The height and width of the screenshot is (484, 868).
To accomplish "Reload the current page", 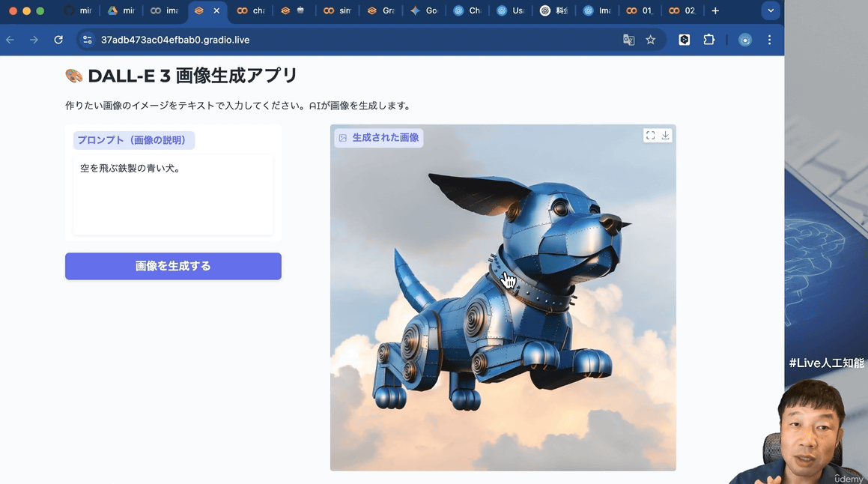I will tap(58, 40).
